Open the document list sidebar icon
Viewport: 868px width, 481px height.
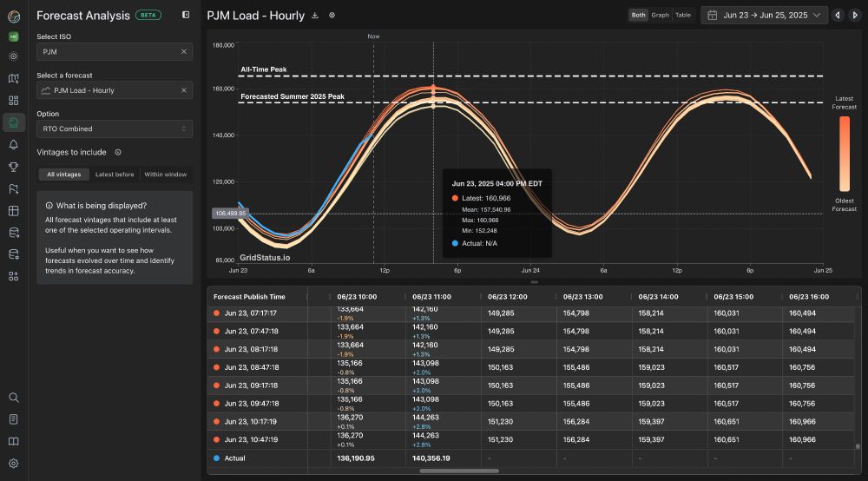point(14,419)
